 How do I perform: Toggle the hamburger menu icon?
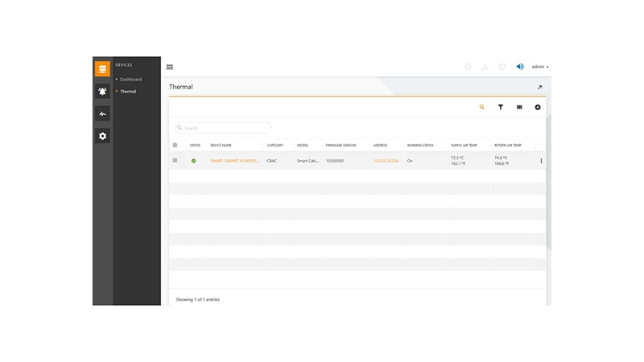pyautogui.click(x=170, y=67)
